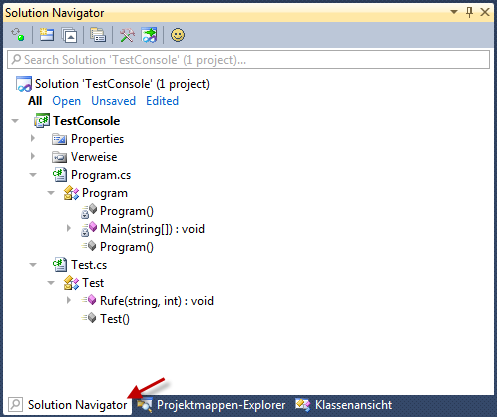The width and height of the screenshot is (497, 417).
Task: Click the green arrow window toolbar icon
Action: tap(149, 35)
